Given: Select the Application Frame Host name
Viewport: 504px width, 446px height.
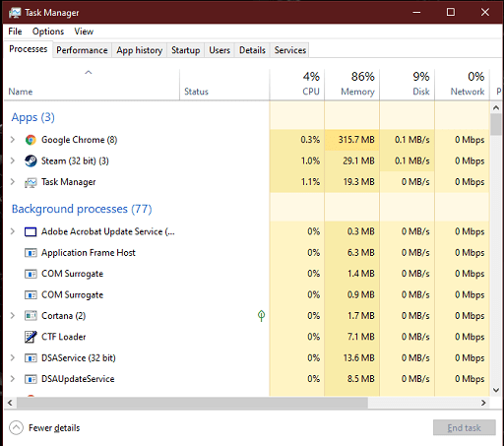Looking at the screenshot, I should coord(89,253).
